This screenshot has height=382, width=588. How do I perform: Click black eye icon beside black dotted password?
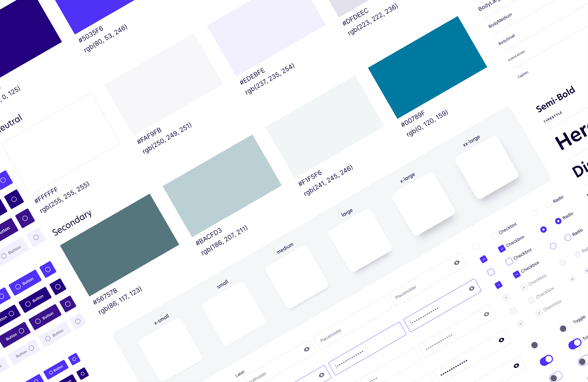pyautogui.click(x=516, y=366)
